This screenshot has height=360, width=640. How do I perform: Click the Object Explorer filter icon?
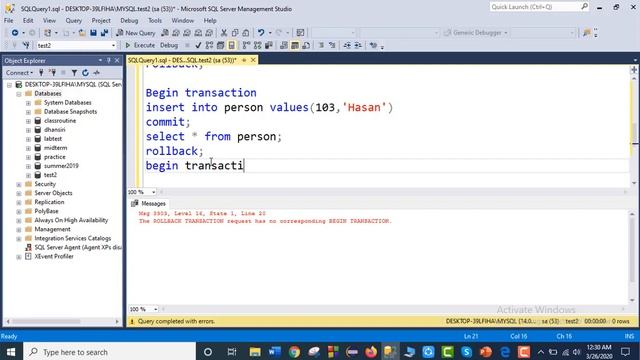(74, 73)
